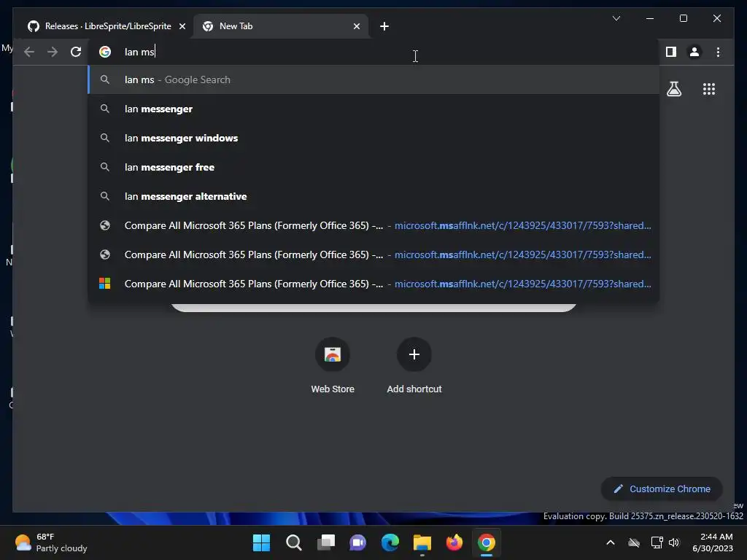Open the Chat app on the taskbar

click(357, 542)
